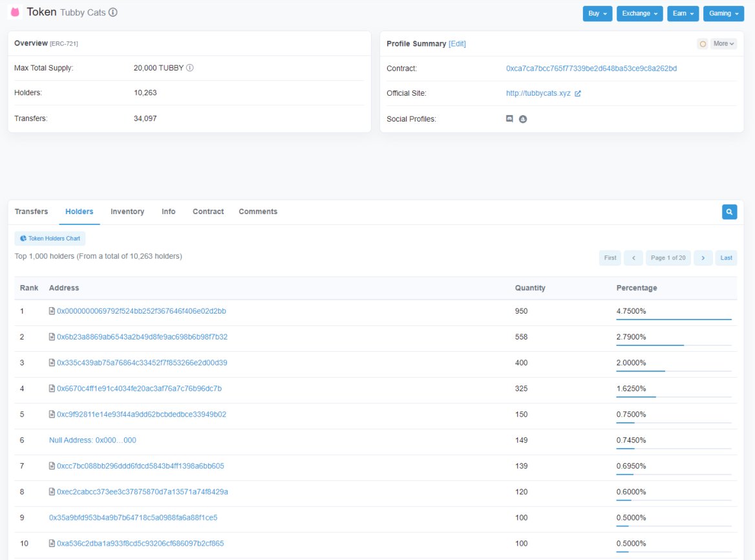Switch to the Contract tab

[208, 211]
